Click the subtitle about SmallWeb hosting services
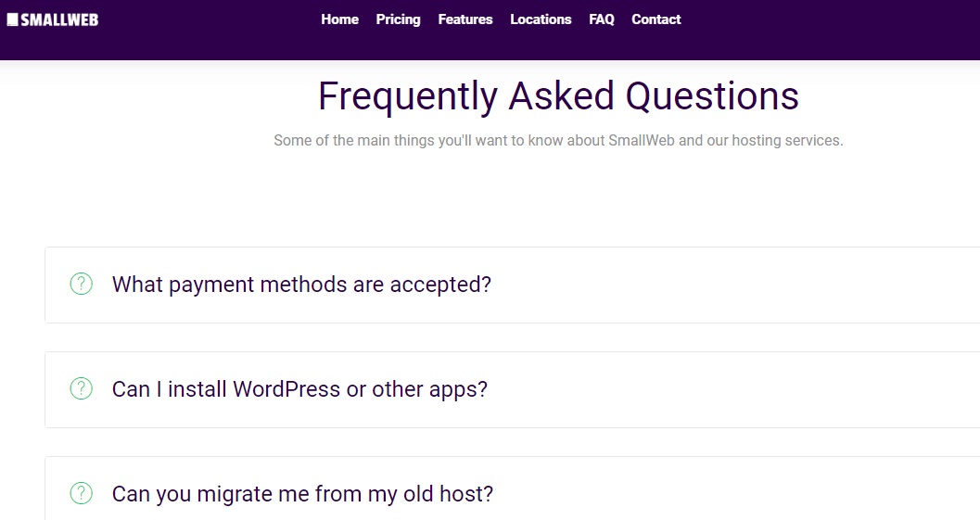The height and width of the screenshot is (520, 980). pyautogui.click(x=558, y=141)
